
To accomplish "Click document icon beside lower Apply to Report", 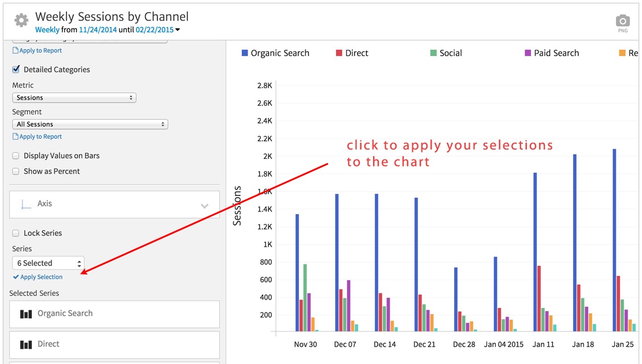I will point(16,137).
